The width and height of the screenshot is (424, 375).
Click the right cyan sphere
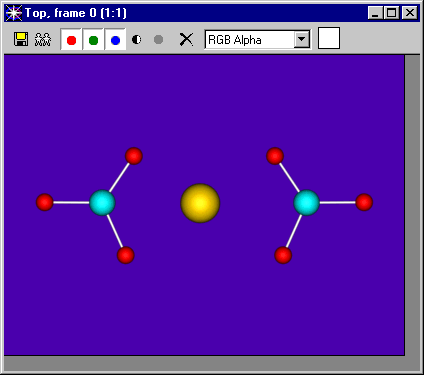coord(306,203)
